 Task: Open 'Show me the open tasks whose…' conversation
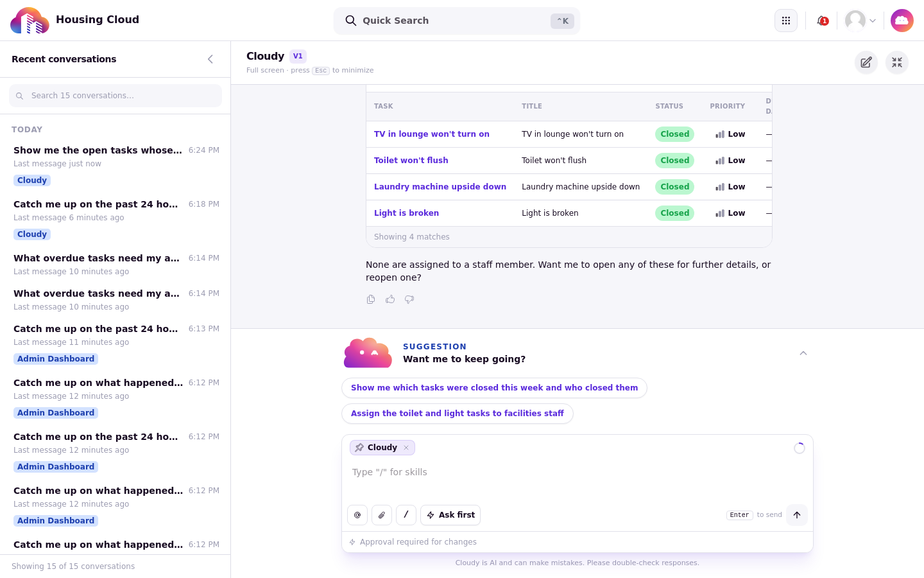point(116,165)
